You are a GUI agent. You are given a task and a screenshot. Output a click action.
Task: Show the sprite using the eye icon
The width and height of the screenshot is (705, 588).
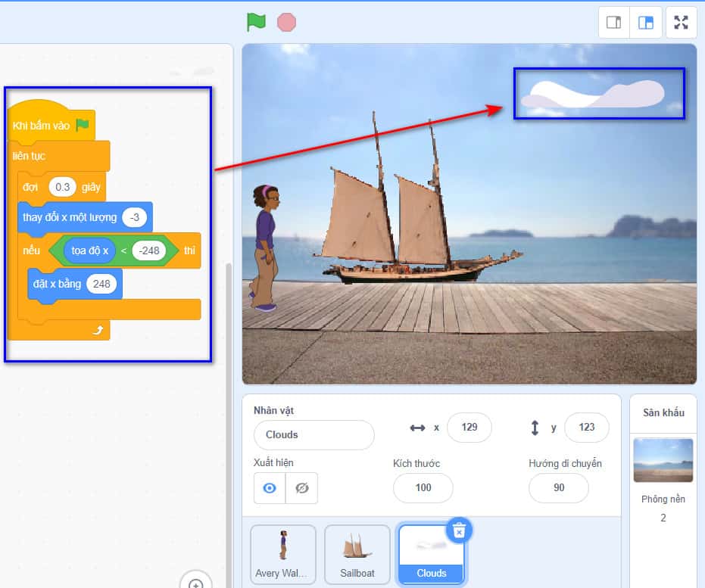coord(270,488)
